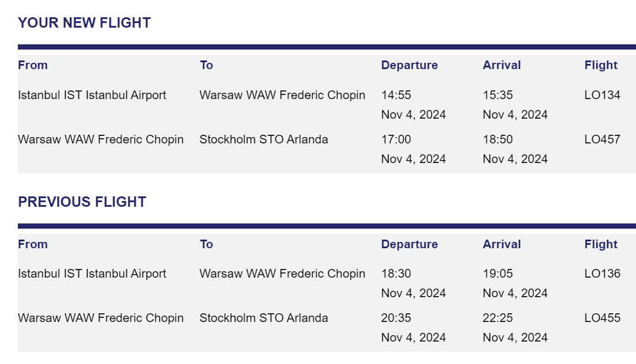Screen dimensions: 636x364
Task: Select flight number LO136
Action: (x=602, y=274)
